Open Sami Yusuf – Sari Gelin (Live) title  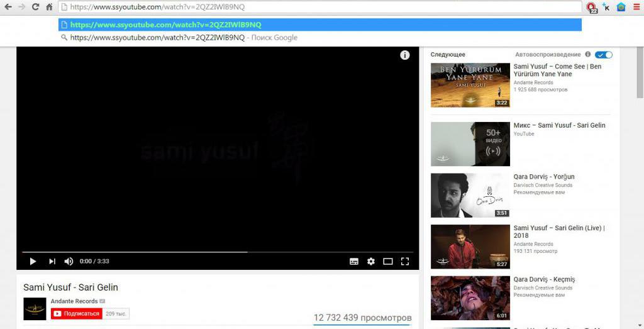point(559,231)
